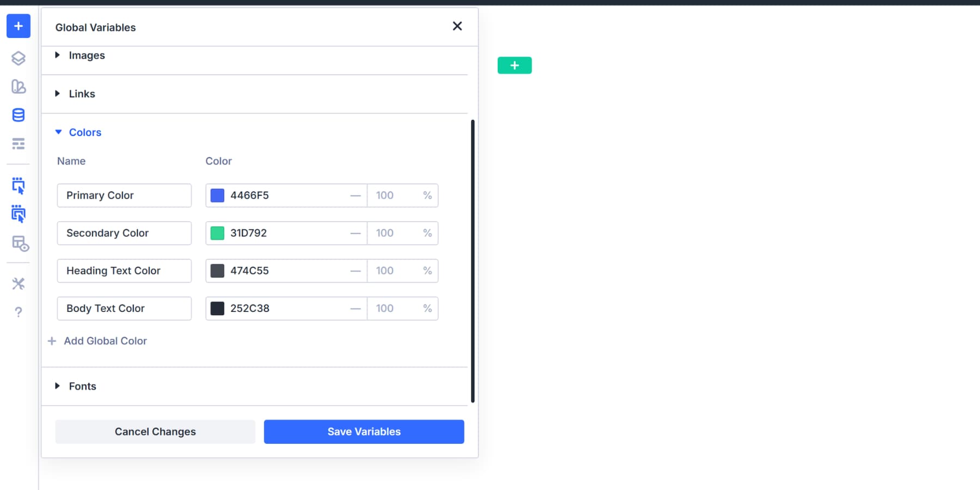Click the Secondary Color green swatch
Viewport: 980px width, 490px height.
coord(217,232)
